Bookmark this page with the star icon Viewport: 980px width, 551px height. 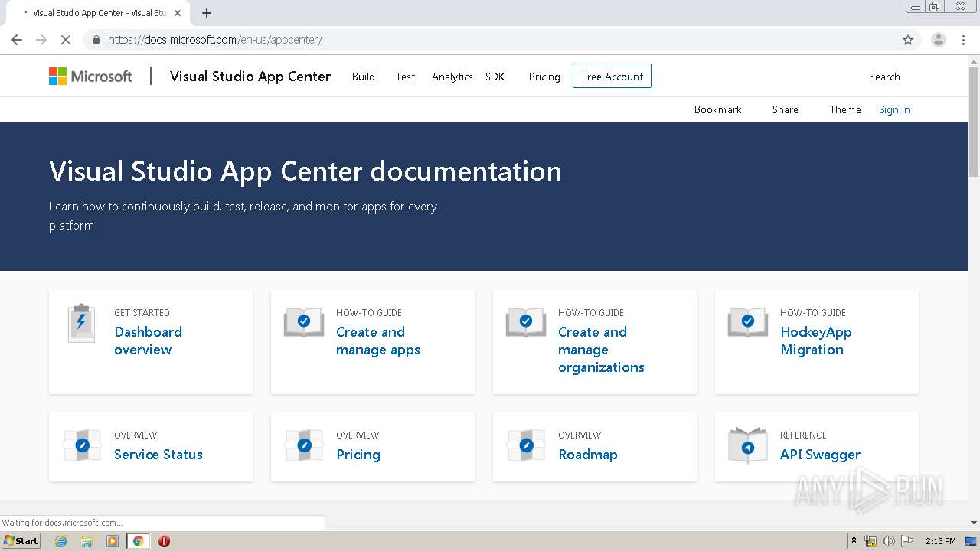pyautogui.click(x=908, y=40)
